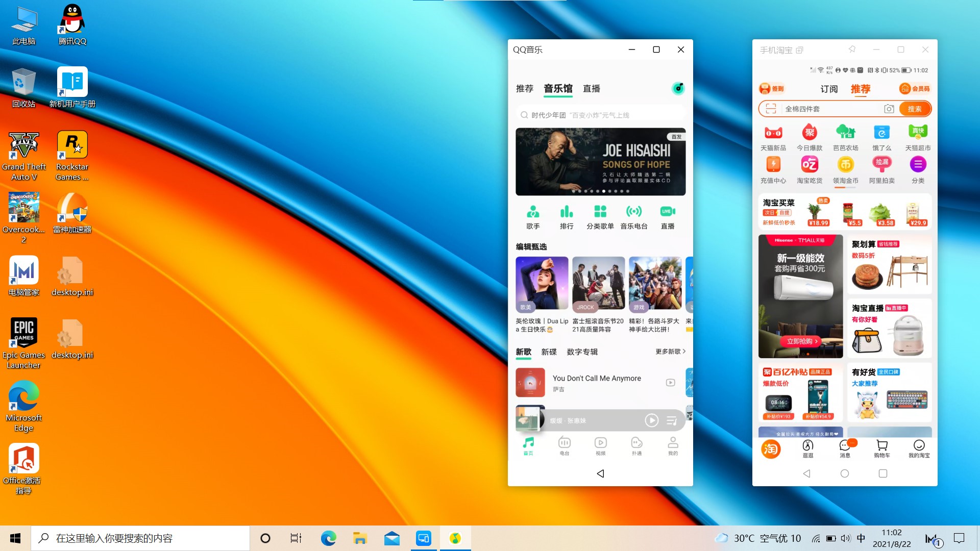The height and width of the screenshot is (551, 980).
Task: Tap the QQ音乐 back triangle button
Action: pyautogui.click(x=600, y=473)
